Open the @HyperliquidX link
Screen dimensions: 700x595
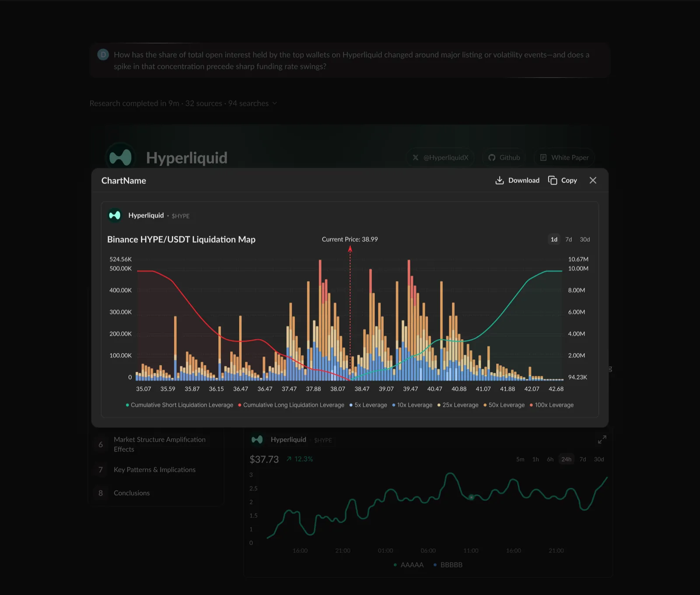pyautogui.click(x=441, y=158)
